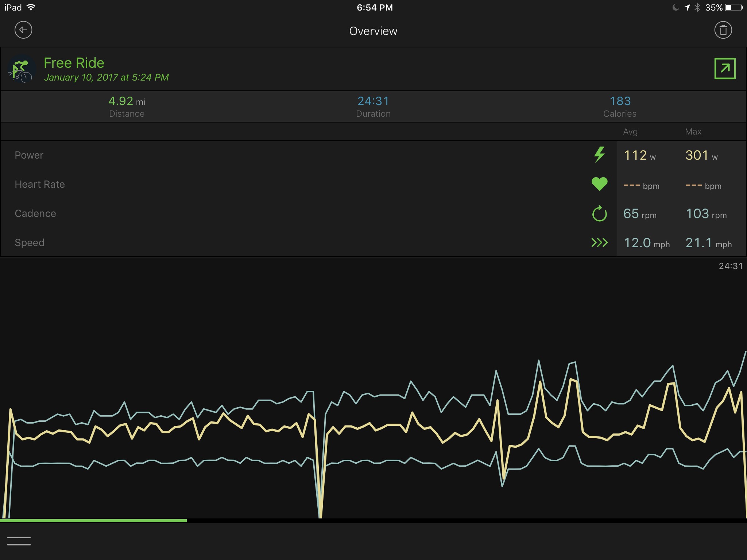
Task: Tap the 301 w max power
Action: [702, 155]
